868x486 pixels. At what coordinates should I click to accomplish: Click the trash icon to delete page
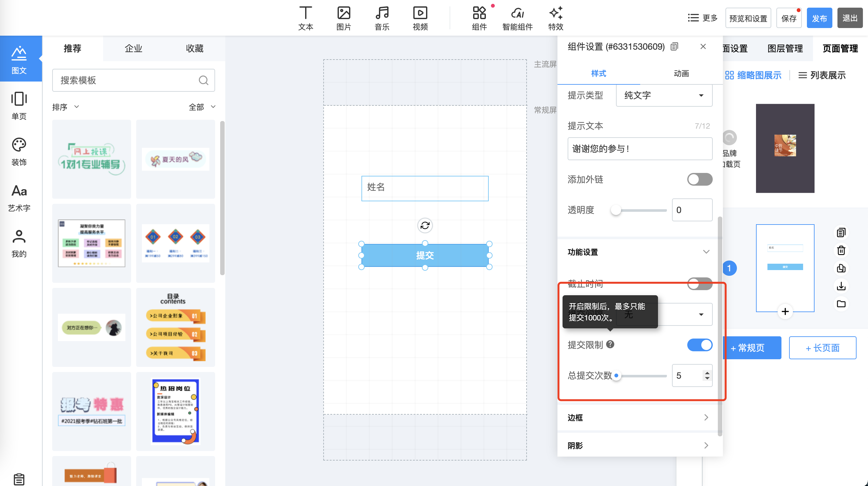point(841,250)
